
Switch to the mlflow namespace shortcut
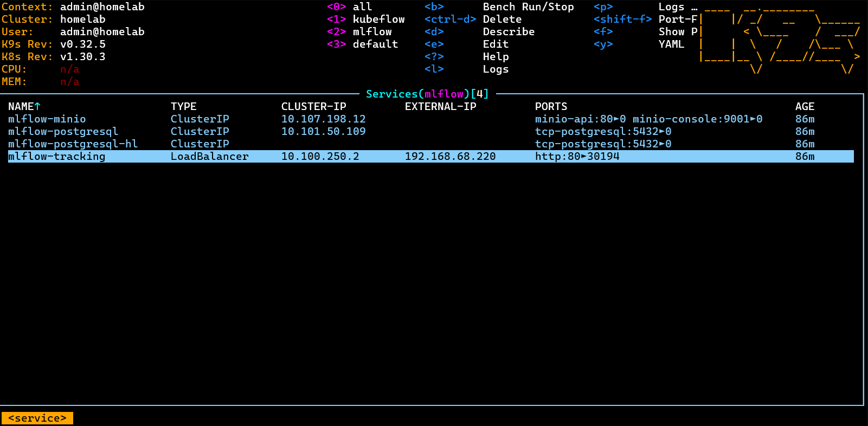(x=372, y=31)
